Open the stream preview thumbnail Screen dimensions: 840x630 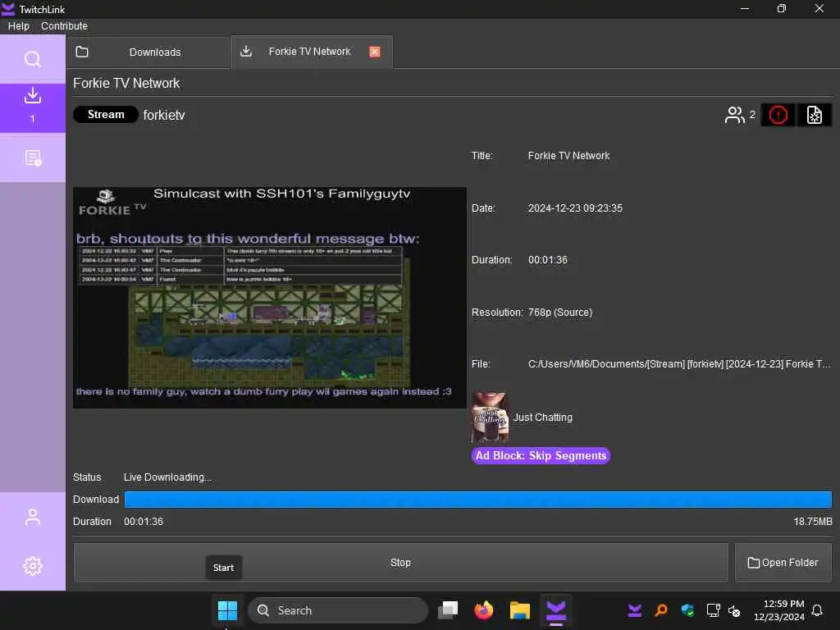click(270, 298)
